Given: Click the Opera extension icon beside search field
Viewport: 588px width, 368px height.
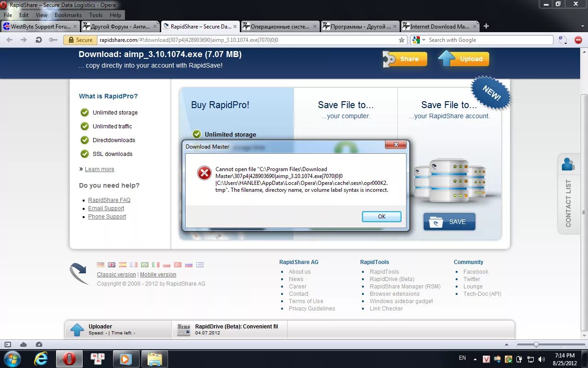Looking at the screenshot, I should pyautogui.click(x=563, y=40).
